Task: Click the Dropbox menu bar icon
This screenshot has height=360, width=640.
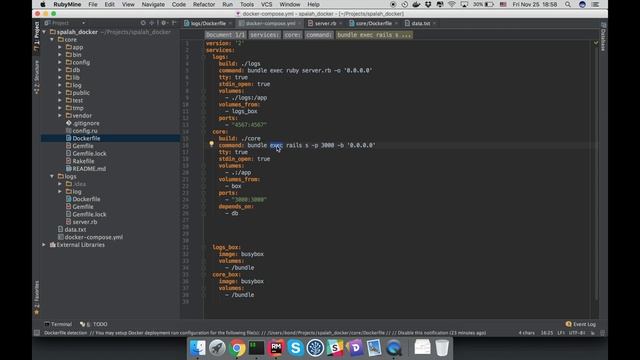Action: pyautogui.click(x=428, y=4)
